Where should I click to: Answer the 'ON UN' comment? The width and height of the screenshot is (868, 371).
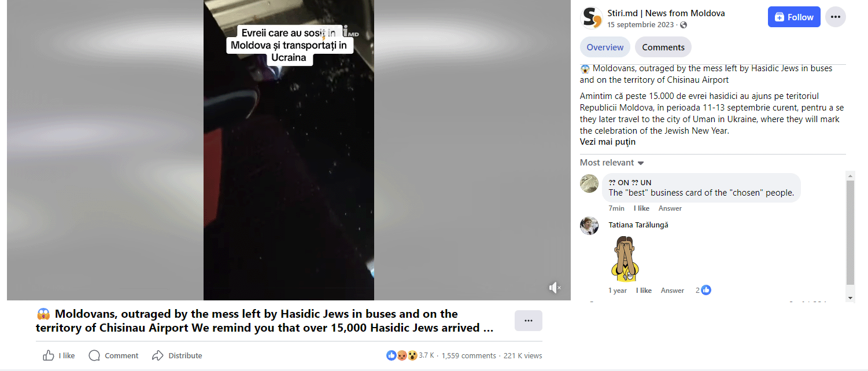pos(670,208)
